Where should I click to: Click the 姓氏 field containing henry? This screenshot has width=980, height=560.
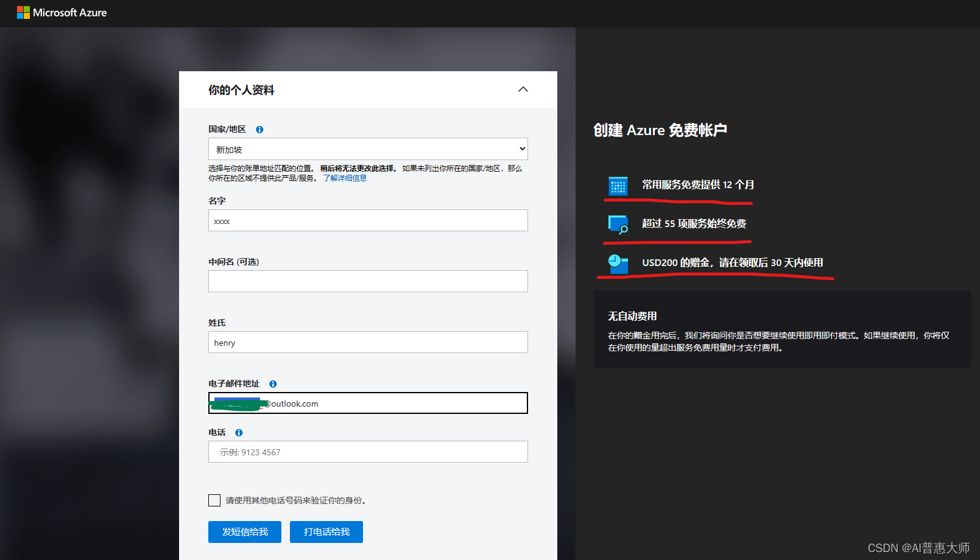pyautogui.click(x=368, y=343)
